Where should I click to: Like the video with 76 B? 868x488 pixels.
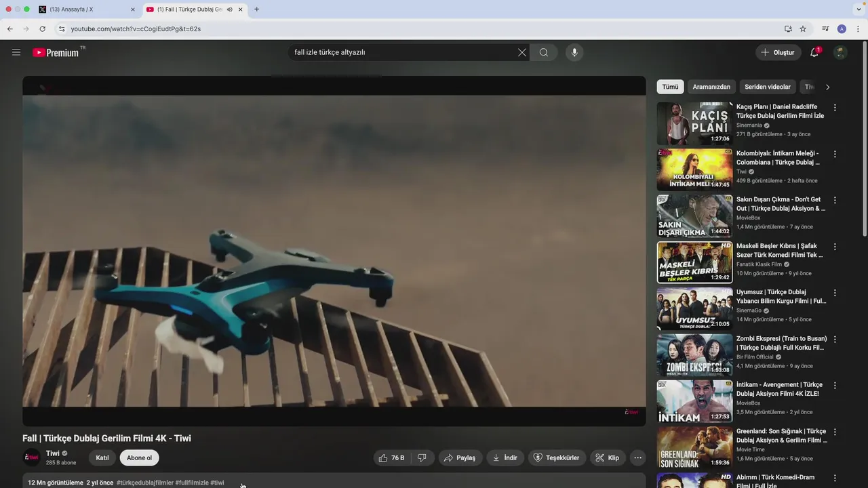coord(391,458)
